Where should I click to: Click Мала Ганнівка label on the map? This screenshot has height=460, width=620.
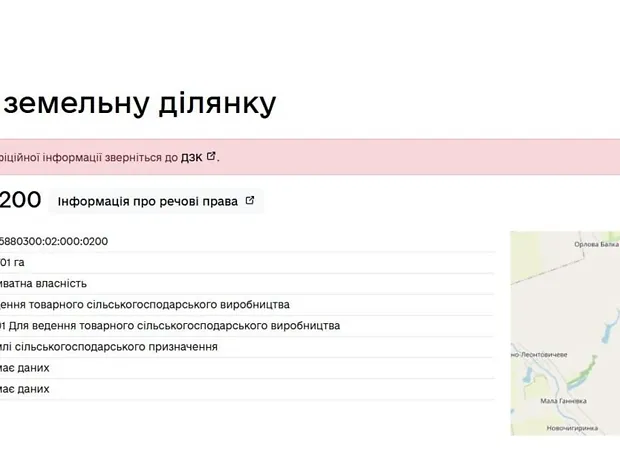point(564,401)
